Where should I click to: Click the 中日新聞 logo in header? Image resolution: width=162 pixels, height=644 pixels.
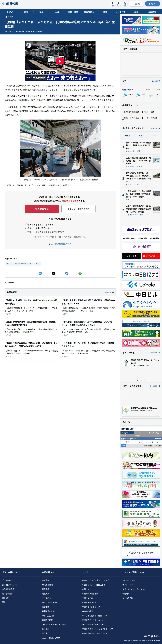pos(10,4)
